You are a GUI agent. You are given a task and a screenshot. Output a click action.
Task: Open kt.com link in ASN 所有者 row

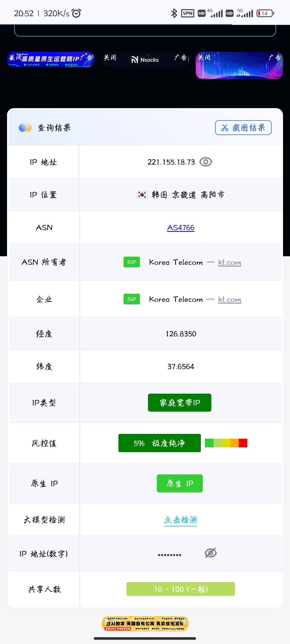pos(230,262)
